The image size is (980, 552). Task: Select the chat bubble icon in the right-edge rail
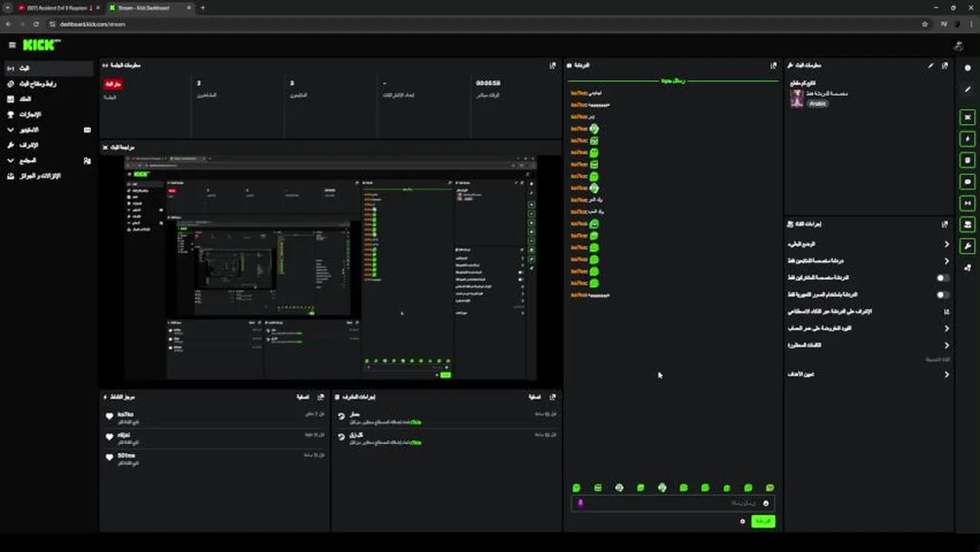967,182
